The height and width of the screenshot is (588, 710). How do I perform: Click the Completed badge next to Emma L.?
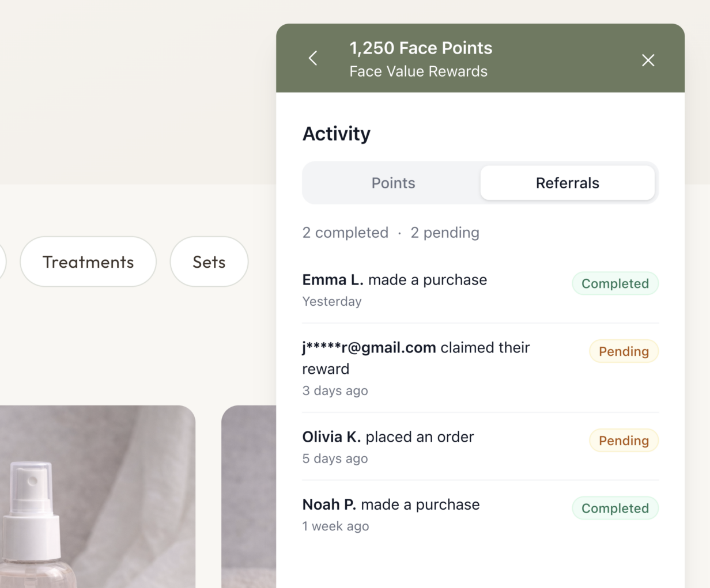(615, 283)
